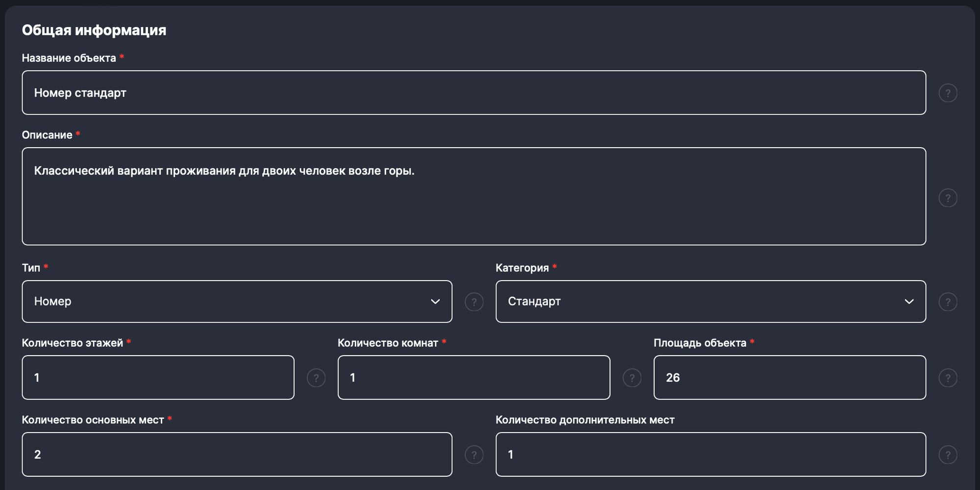This screenshot has height=490, width=980.
Task: Click help icon next to Название объекта field
Action: pyautogui.click(x=948, y=93)
